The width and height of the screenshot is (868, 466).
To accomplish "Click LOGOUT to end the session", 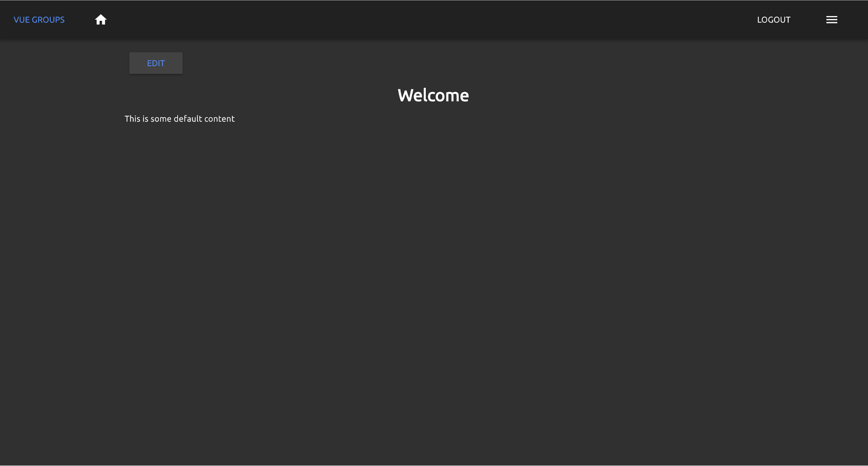I will pos(773,20).
